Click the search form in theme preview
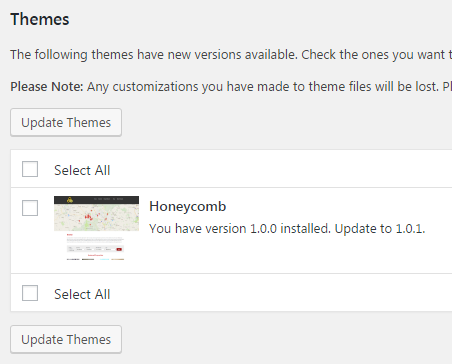The width and height of the screenshot is (452, 364). 95,249
